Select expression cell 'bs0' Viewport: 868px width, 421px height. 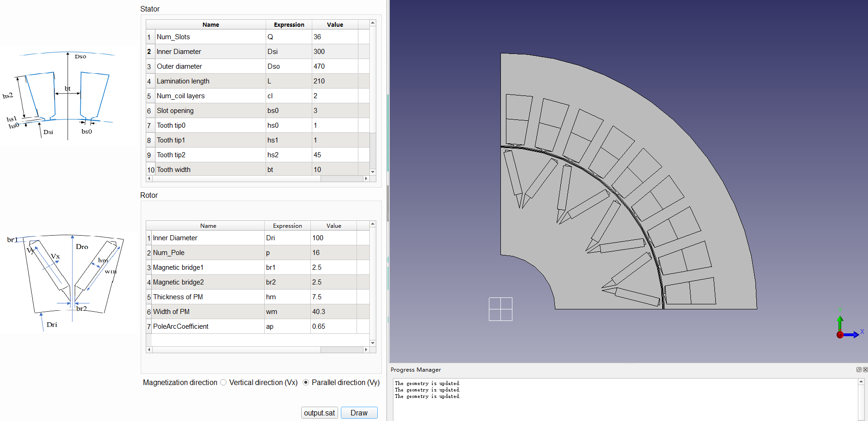pyautogui.click(x=289, y=111)
